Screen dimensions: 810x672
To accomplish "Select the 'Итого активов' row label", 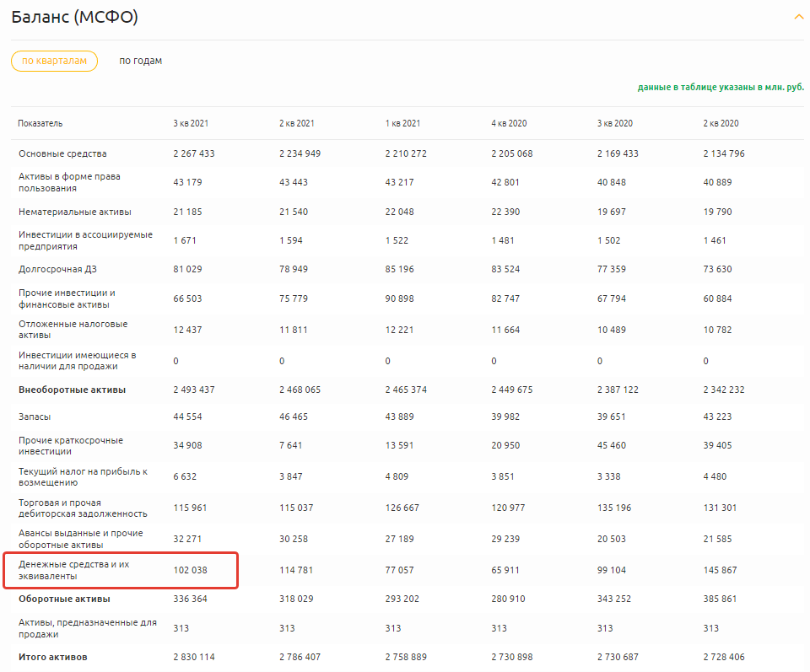I will point(52,656).
